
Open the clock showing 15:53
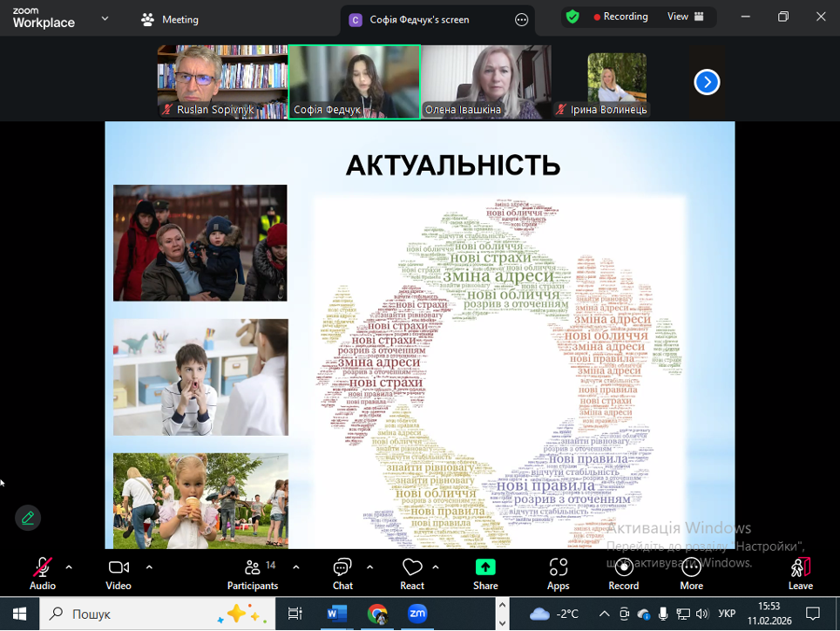click(769, 614)
